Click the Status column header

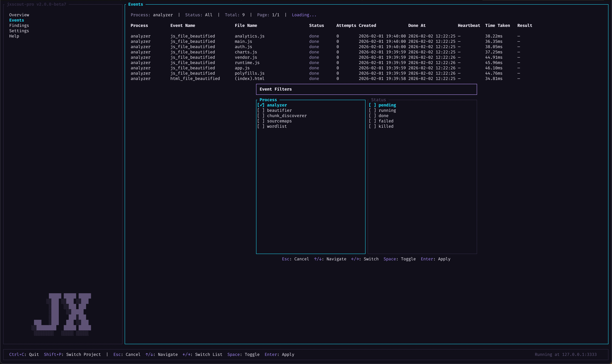tap(316, 25)
